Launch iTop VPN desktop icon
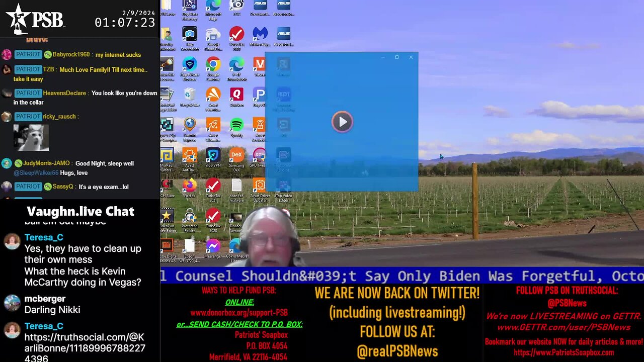This screenshot has width=644, height=362. [x=213, y=158]
